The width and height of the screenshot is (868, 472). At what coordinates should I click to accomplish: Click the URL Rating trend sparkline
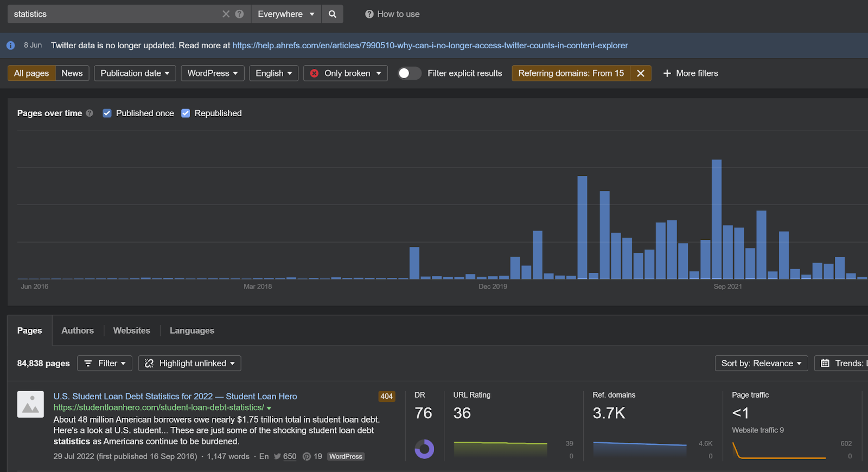pos(501,449)
